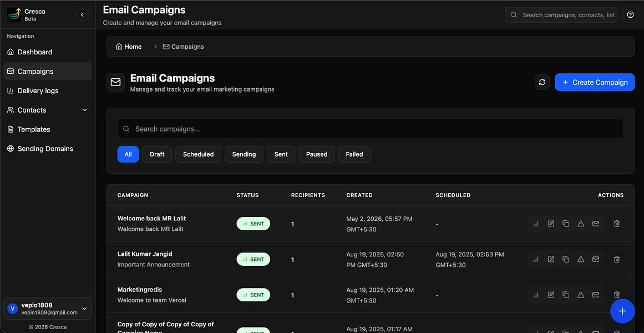Image resolution: width=644 pixels, height=333 pixels.
Task: Duplicate the Lalit Kumar Jangid campaign
Action: tap(566, 259)
